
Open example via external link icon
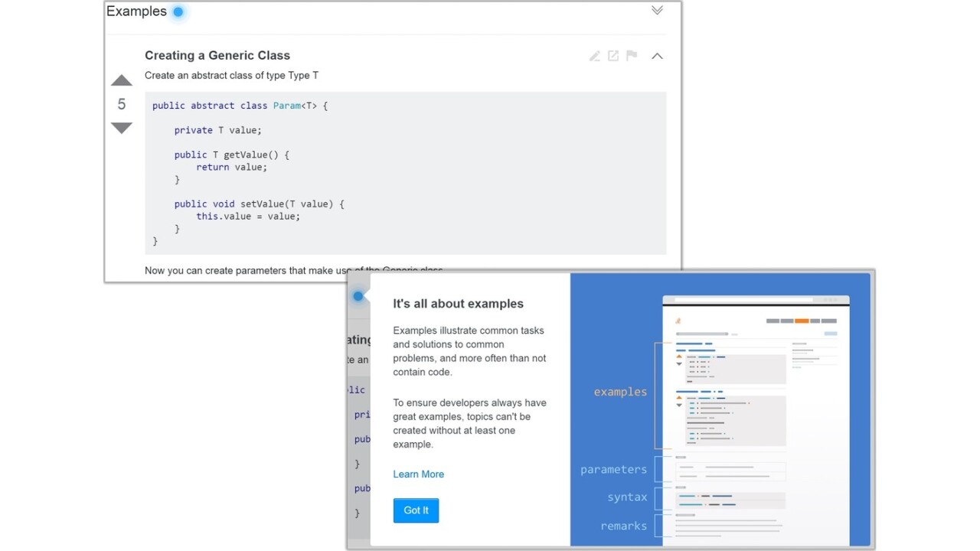click(613, 56)
